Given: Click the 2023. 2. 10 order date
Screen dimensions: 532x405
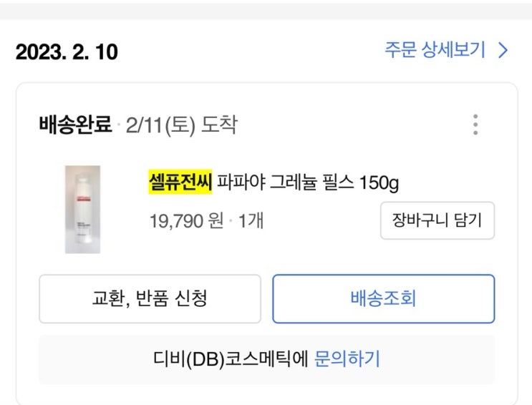Looking at the screenshot, I should 67,52.
